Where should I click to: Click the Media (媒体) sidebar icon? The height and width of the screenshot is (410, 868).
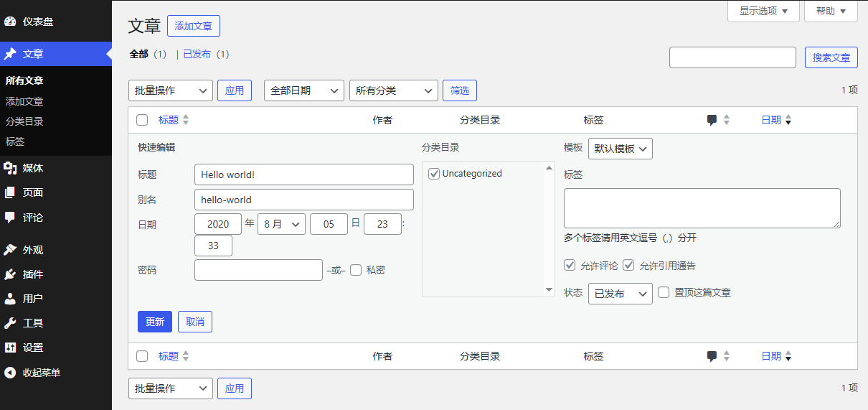pos(10,168)
